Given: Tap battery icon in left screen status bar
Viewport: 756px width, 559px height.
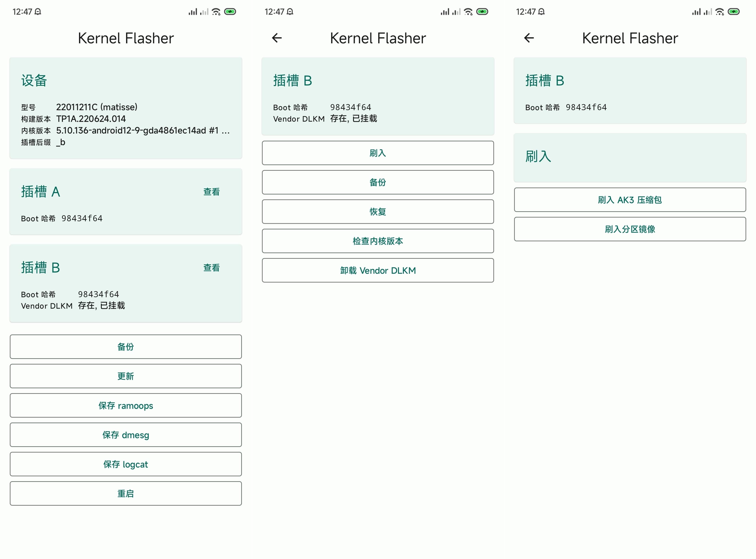Looking at the screenshot, I should (x=230, y=12).
